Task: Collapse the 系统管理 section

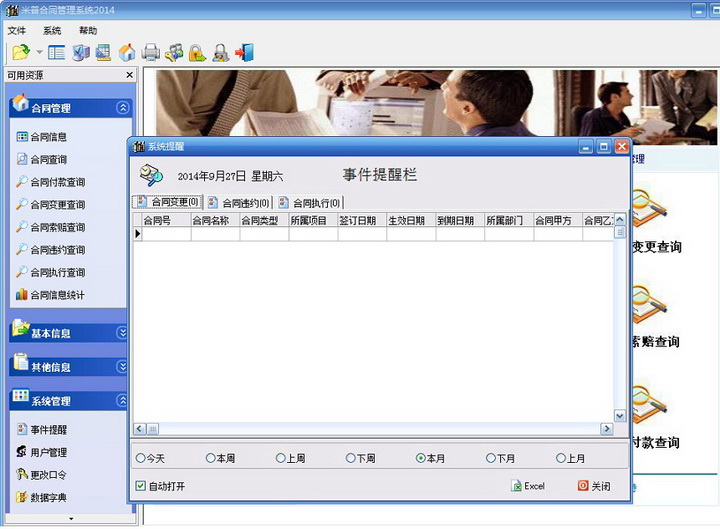Action: [122, 400]
